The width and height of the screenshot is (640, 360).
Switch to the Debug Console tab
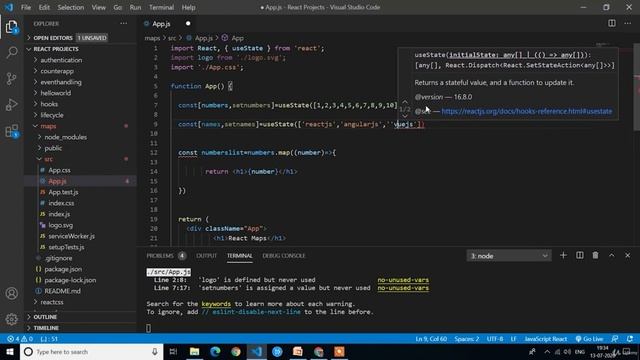[284, 256]
